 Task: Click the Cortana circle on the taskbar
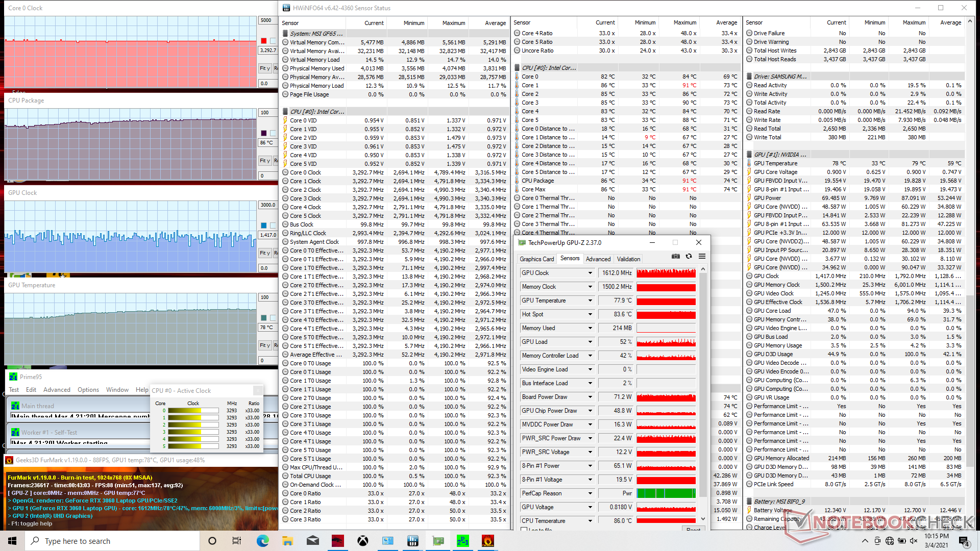212,541
